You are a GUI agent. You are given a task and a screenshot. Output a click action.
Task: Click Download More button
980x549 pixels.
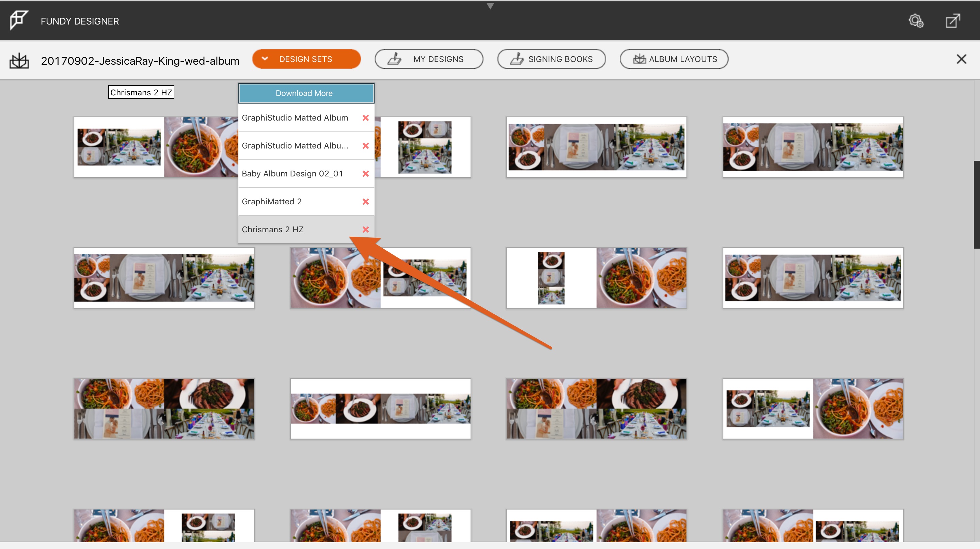tap(306, 93)
